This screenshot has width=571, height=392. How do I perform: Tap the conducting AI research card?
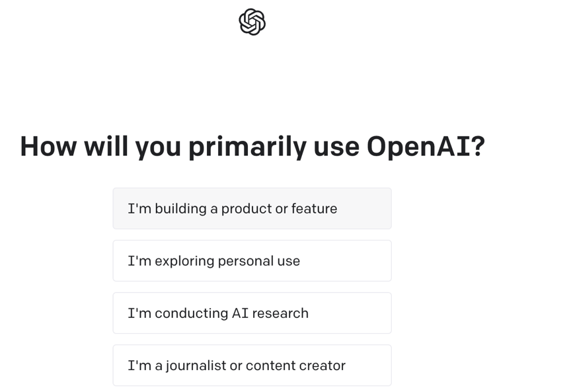(x=252, y=313)
